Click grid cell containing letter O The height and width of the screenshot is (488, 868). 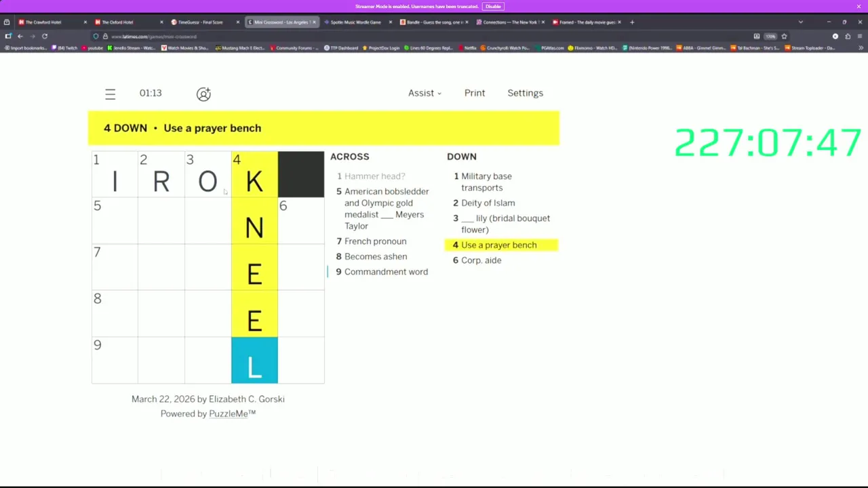(x=208, y=174)
